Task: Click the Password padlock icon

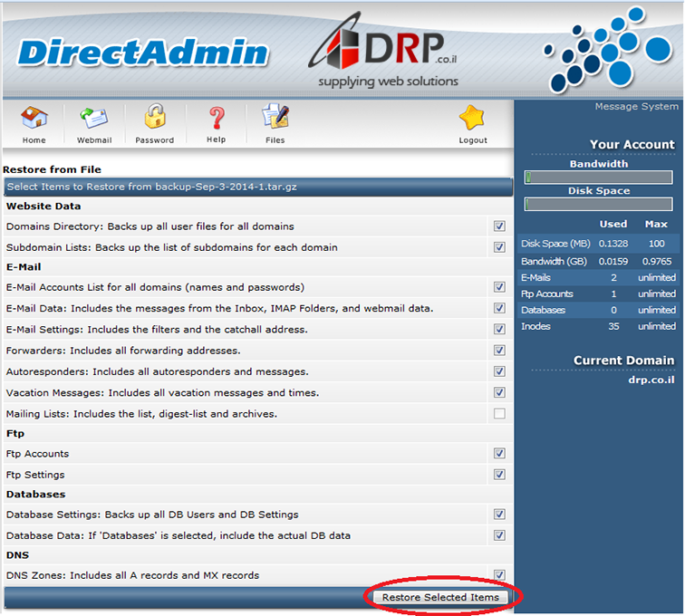Action: [x=155, y=119]
